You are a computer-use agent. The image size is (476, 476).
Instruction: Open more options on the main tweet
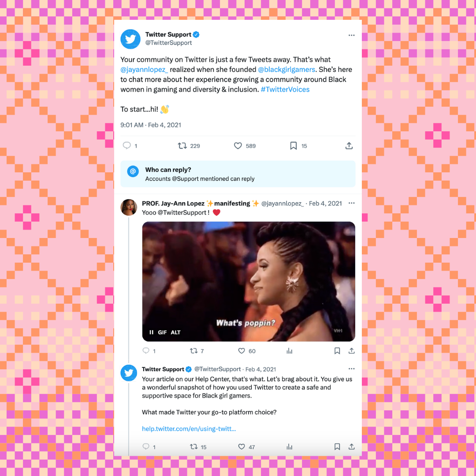[x=352, y=35]
